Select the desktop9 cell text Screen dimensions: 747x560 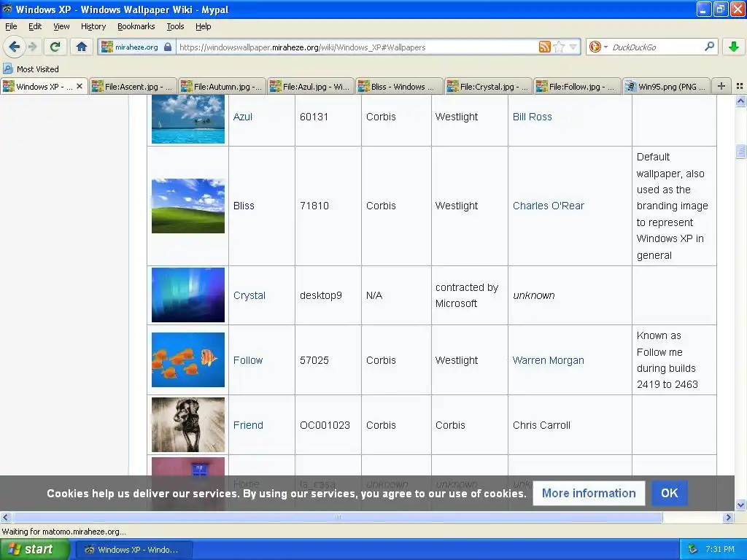click(x=321, y=295)
